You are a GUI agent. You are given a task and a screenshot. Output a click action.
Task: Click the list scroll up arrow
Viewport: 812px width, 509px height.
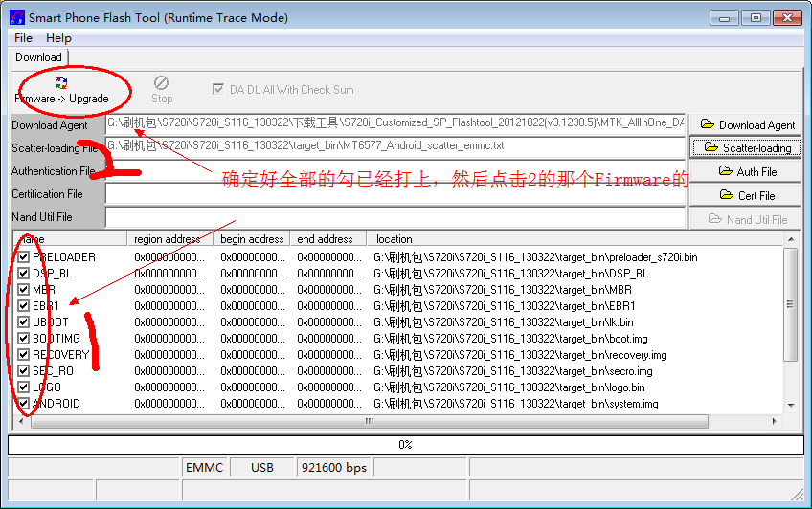791,239
